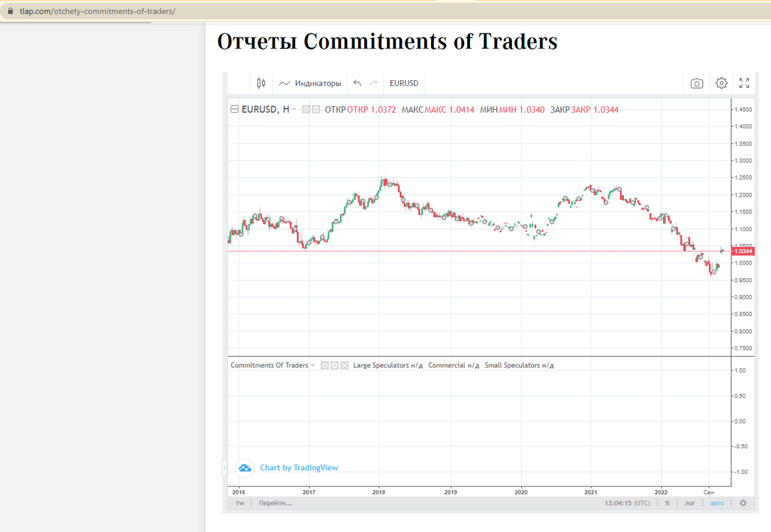Switch chart to fullscreen mode
This screenshot has height=532, width=771.
click(x=745, y=83)
